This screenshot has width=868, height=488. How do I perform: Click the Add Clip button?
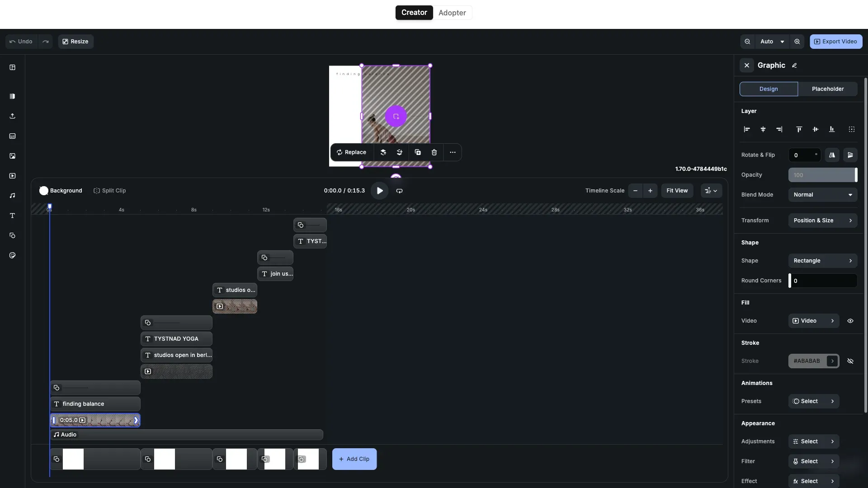(354, 459)
